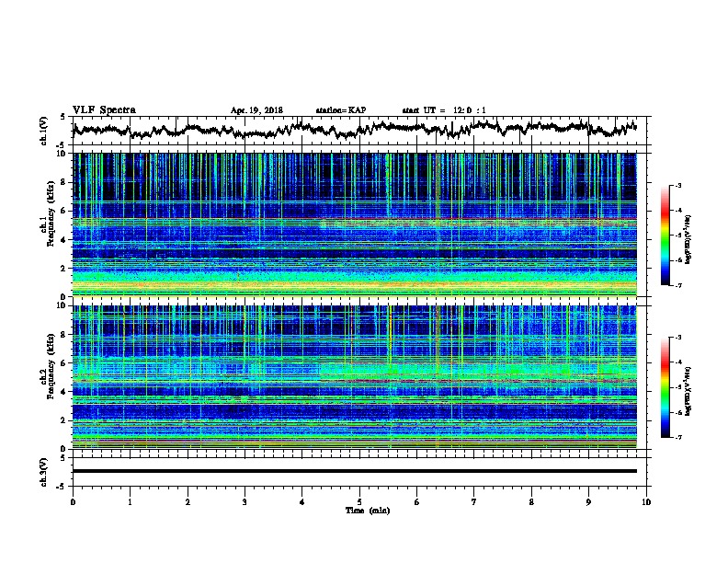Click the ch.1 color bar unit label
Screen dimensions: 728x563
(x=688, y=240)
